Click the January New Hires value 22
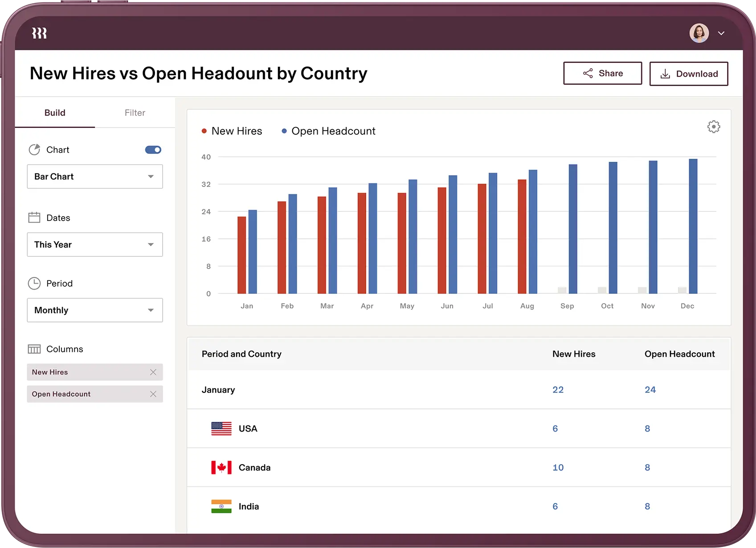 tap(558, 389)
